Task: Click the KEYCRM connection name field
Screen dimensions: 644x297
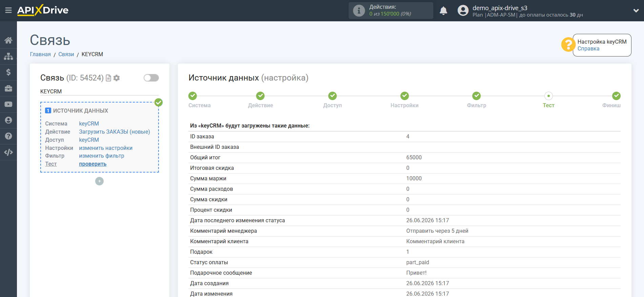Action: coord(99,91)
